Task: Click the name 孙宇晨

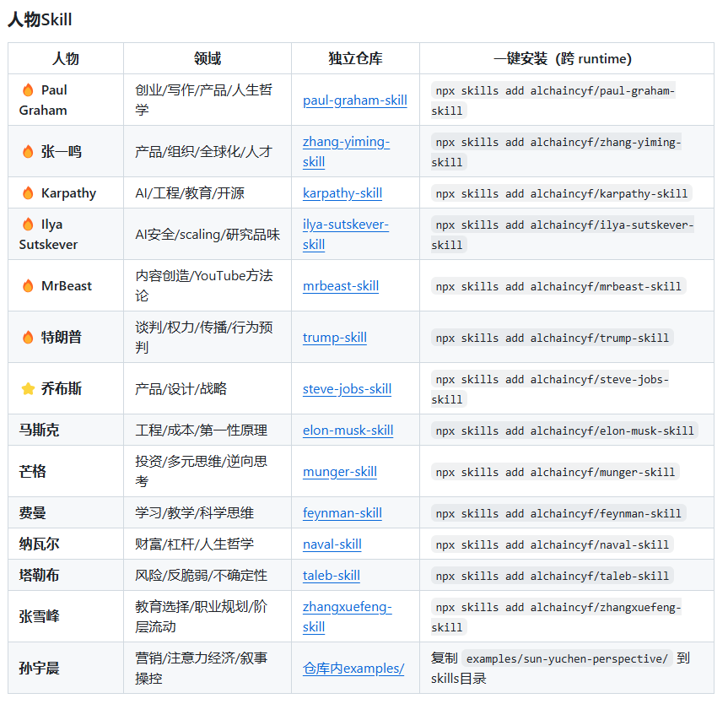Action: (39, 668)
